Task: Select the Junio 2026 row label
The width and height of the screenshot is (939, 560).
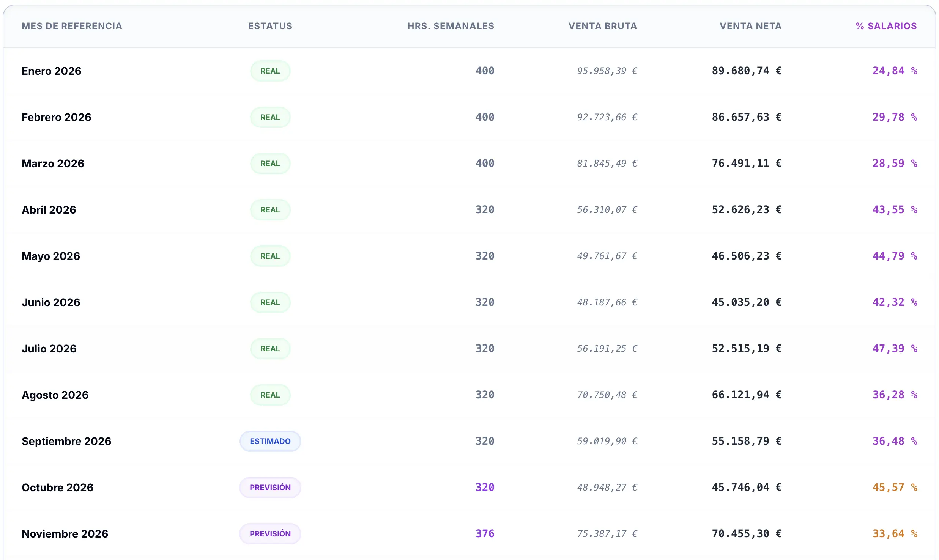Action: tap(51, 302)
